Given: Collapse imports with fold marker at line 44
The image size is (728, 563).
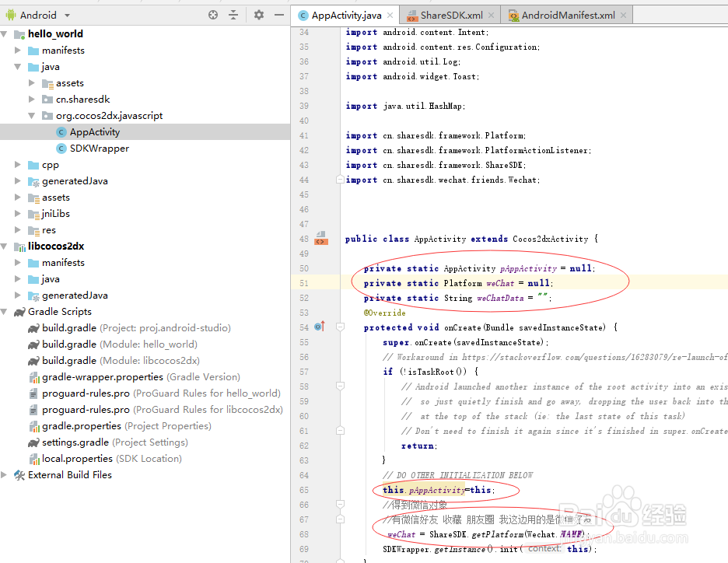Looking at the screenshot, I should coord(340,179).
